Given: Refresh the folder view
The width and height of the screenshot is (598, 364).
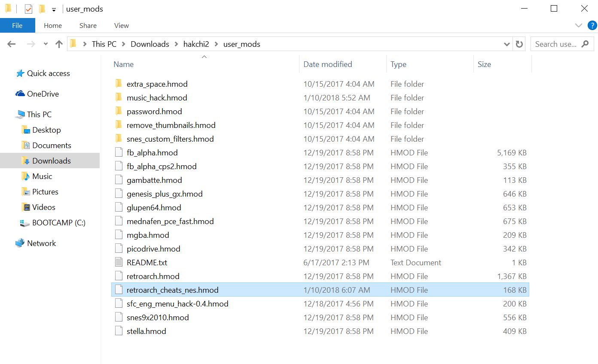Looking at the screenshot, I should [519, 44].
